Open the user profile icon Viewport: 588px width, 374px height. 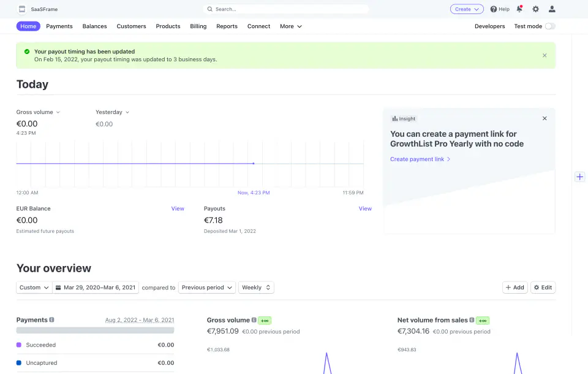pos(552,9)
